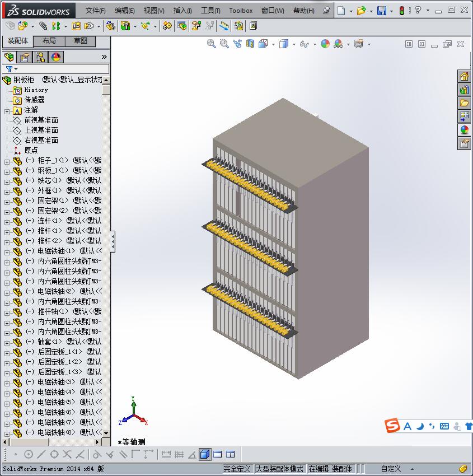Switch to the 草图 tab
The image size is (473, 476).
click(81, 41)
